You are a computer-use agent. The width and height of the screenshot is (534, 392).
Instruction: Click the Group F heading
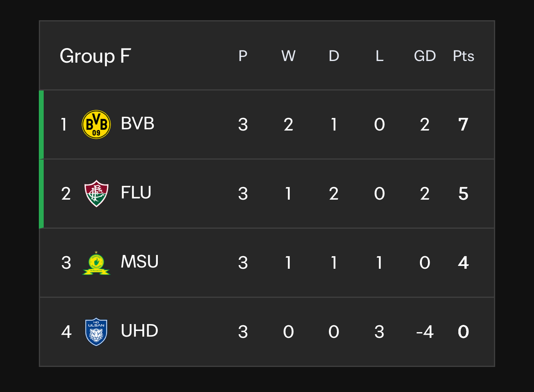pos(95,56)
